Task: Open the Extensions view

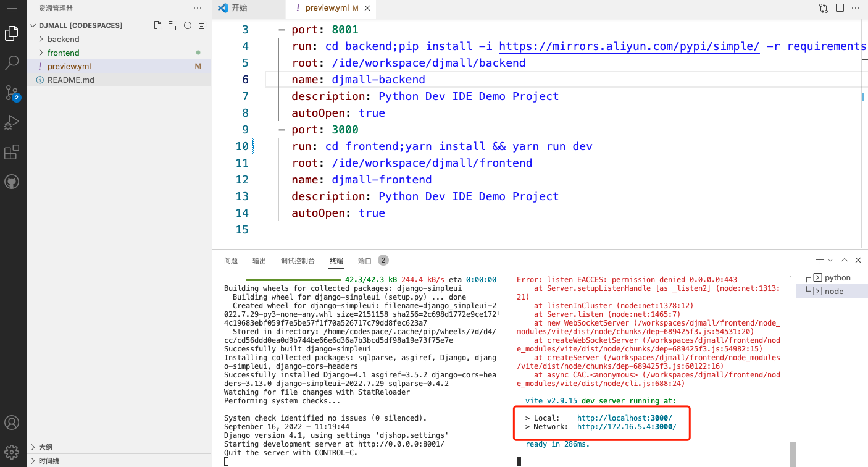Action: [x=11, y=152]
